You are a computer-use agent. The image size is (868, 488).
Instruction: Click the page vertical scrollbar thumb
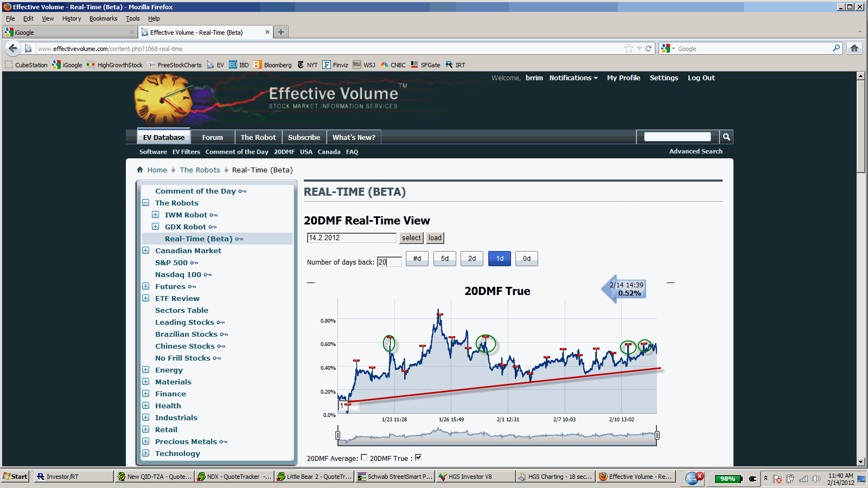pos(860,126)
